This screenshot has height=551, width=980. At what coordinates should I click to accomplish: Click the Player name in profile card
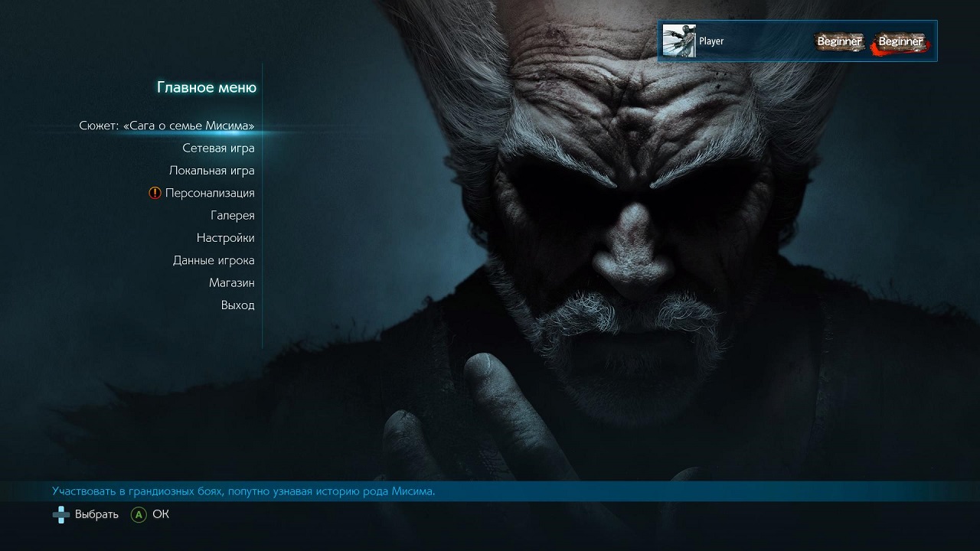coord(711,41)
